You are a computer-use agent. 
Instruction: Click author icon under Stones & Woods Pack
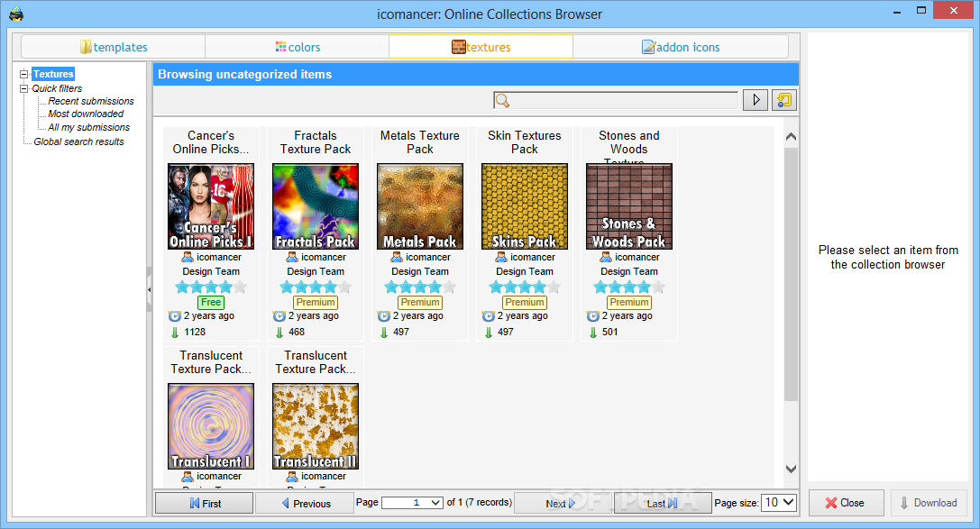[606, 258]
